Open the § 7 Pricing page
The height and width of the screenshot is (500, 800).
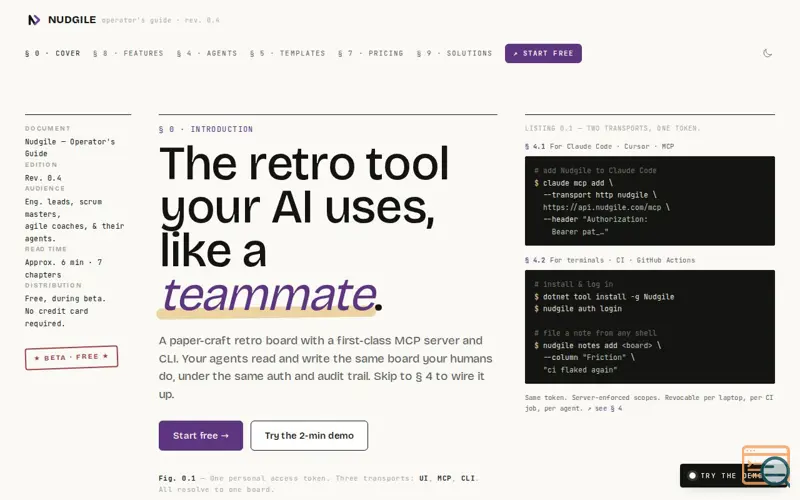click(370, 53)
